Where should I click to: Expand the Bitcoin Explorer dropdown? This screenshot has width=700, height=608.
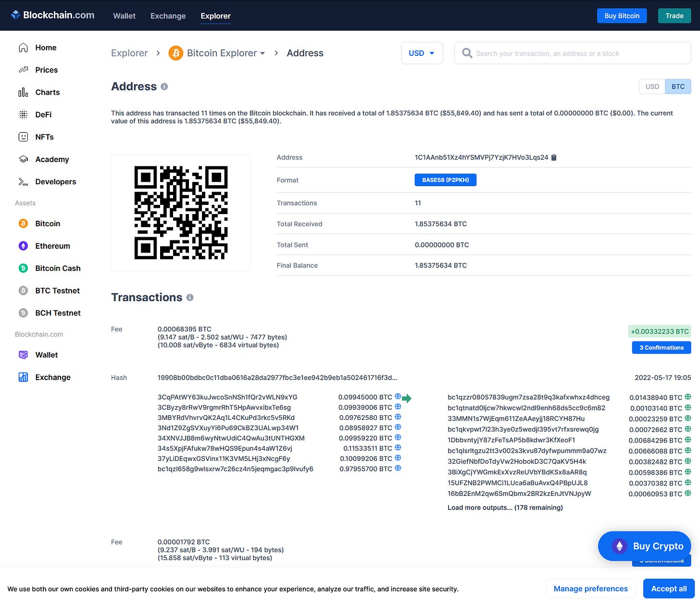pyautogui.click(x=262, y=53)
